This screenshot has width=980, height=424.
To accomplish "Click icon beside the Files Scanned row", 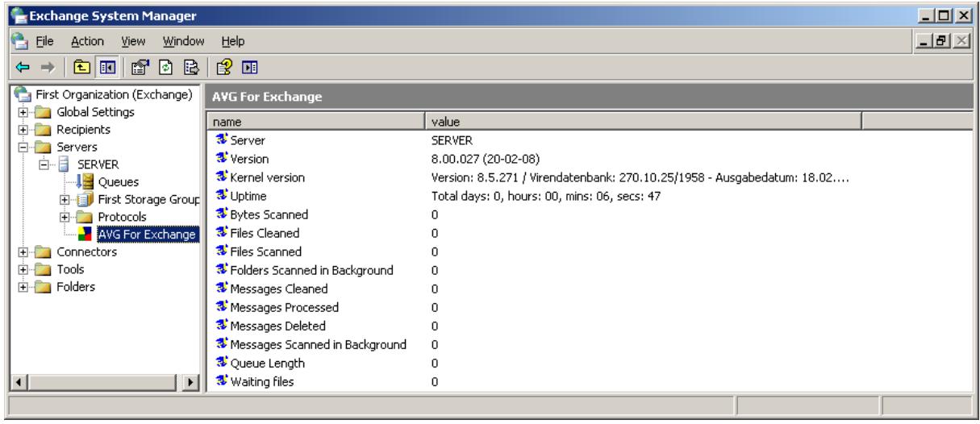I will [221, 251].
